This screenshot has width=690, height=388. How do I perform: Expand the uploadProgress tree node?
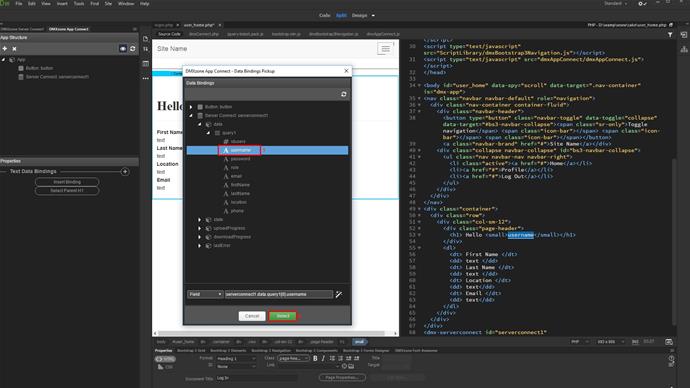coord(200,228)
